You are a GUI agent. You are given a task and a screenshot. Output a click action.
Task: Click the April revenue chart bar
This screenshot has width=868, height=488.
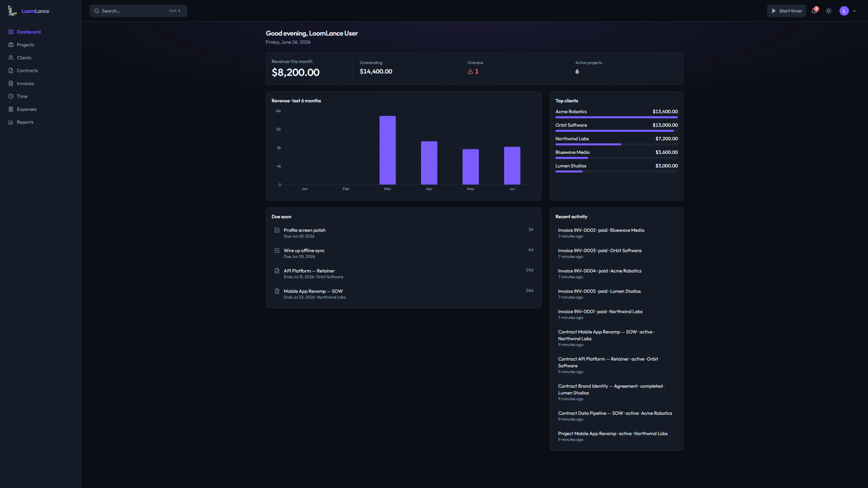pos(429,163)
